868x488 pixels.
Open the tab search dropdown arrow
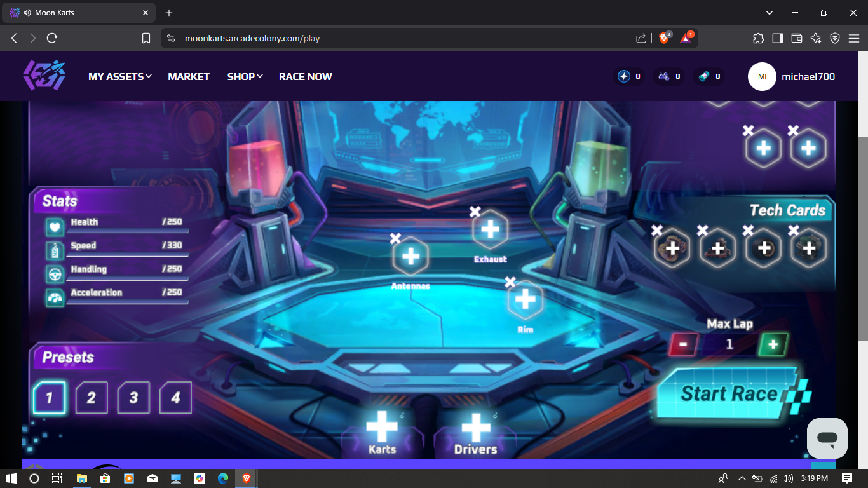[x=770, y=13]
